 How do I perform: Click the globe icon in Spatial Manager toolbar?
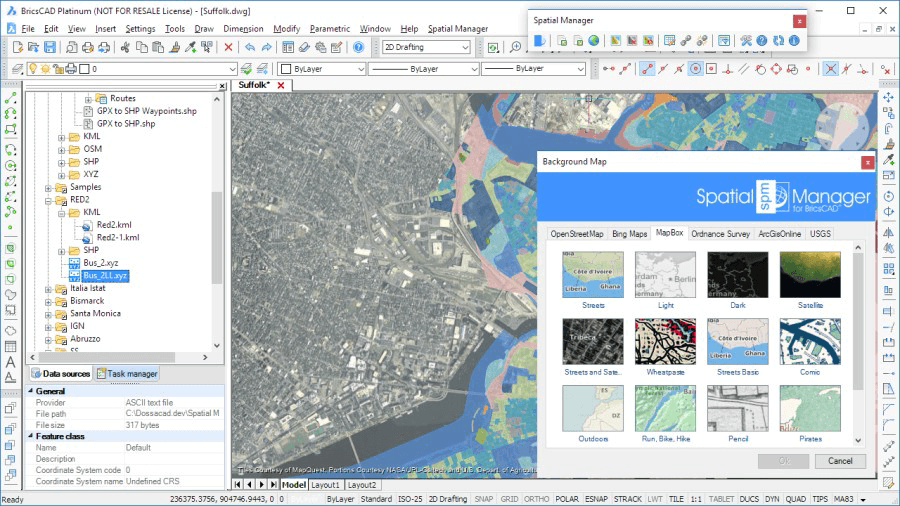[x=594, y=41]
